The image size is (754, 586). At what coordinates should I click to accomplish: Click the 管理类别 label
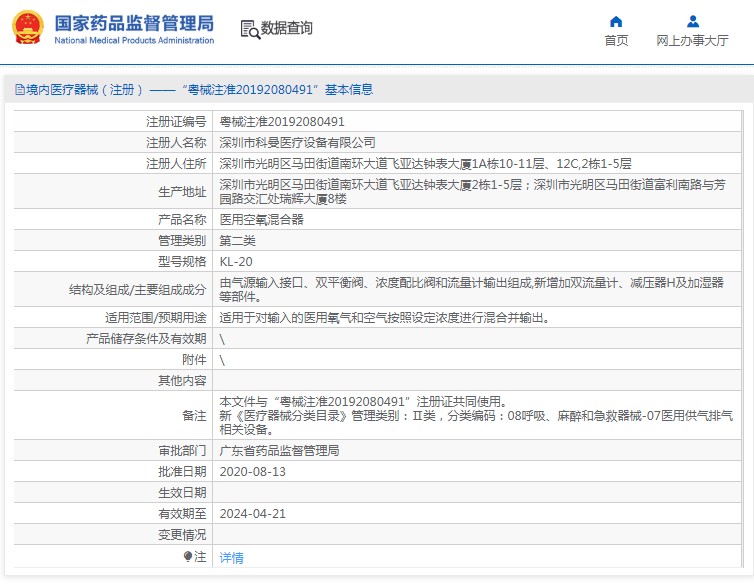[x=182, y=241]
